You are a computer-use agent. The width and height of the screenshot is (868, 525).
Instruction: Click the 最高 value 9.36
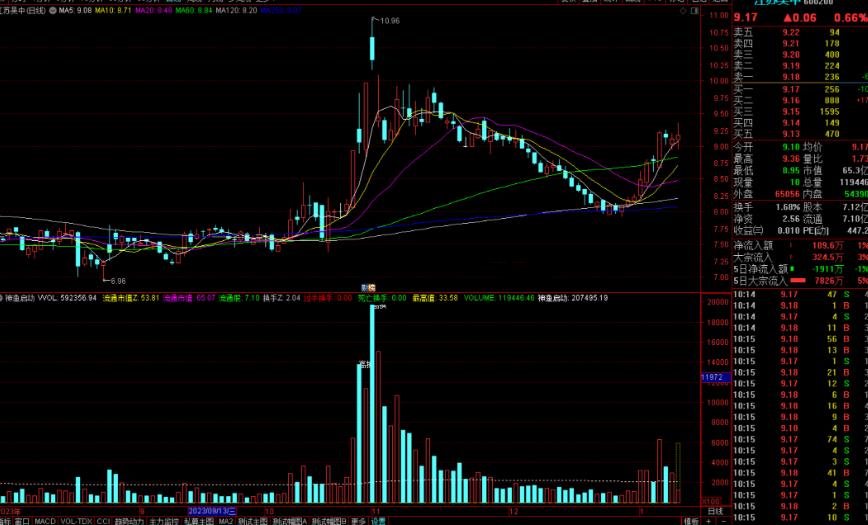(x=790, y=159)
